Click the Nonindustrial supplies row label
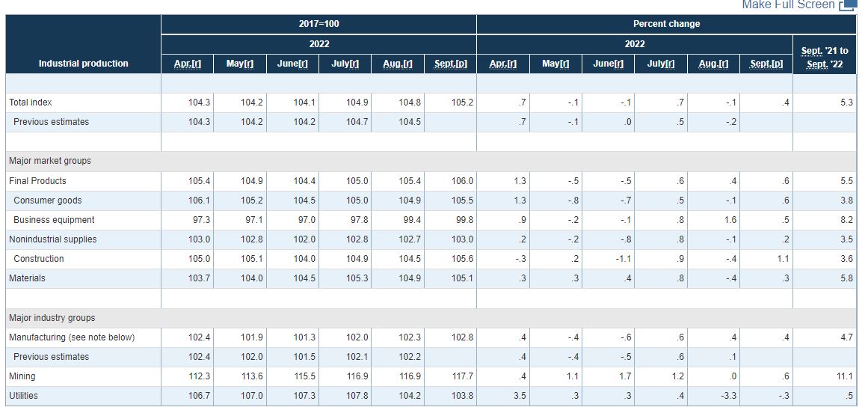The height and width of the screenshot is (416, 868). [x=52, y=239]
